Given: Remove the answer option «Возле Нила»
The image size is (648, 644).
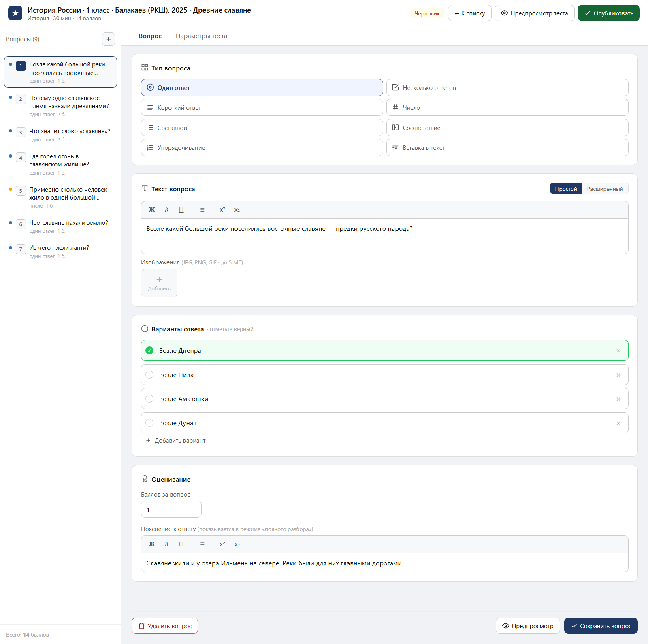Looking at the screenshot, I should pyautogui.click(x=618, y=375).
